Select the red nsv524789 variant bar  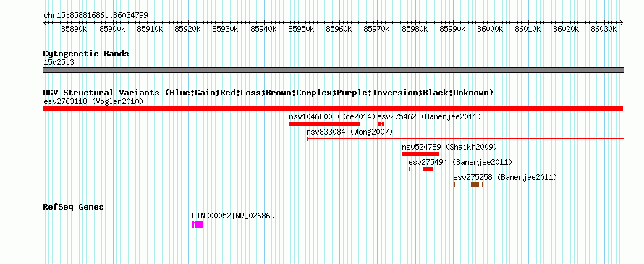click(420, 154)
